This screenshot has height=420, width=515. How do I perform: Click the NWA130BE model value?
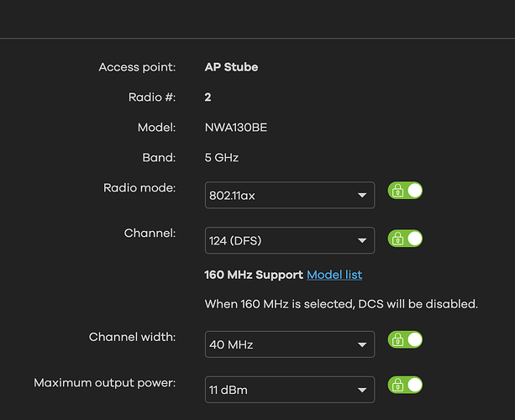pos(236,128)
